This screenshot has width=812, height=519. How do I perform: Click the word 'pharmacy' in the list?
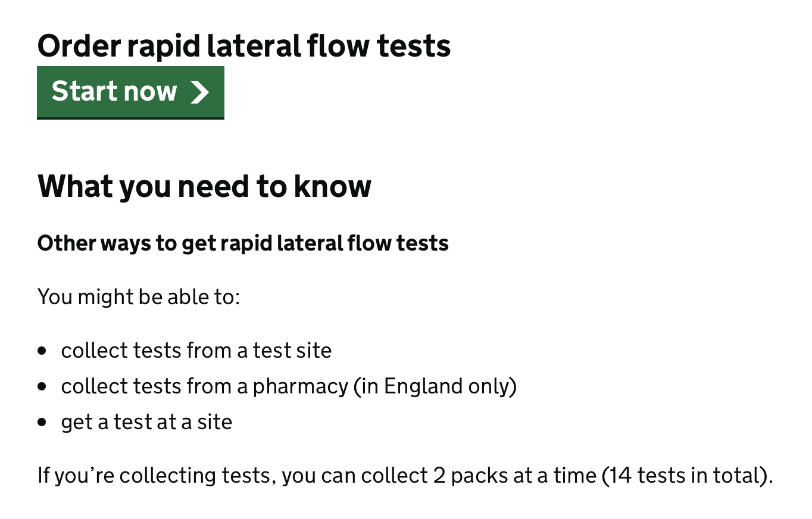point(301,387)
